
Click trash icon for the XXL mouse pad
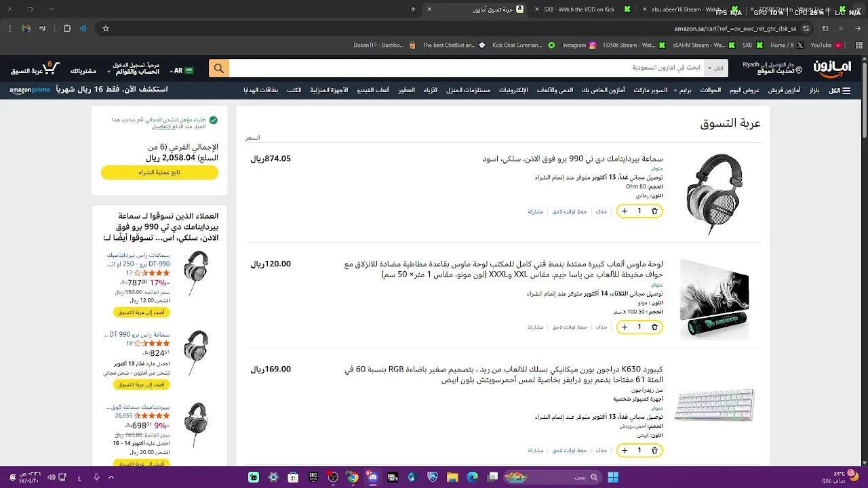click(654, 327)
